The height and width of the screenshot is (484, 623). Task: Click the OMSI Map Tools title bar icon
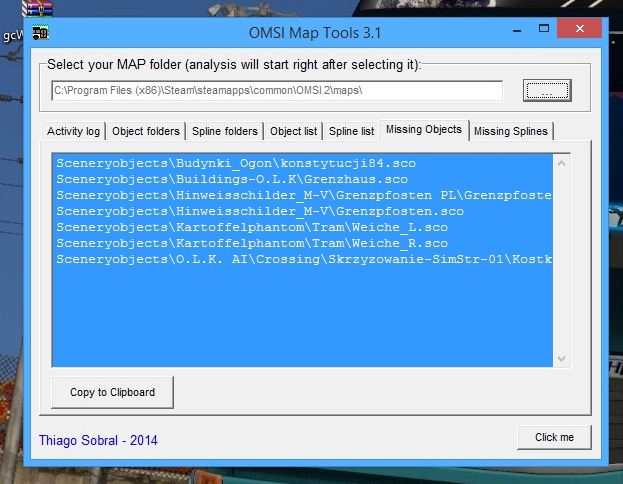[42, 33]
